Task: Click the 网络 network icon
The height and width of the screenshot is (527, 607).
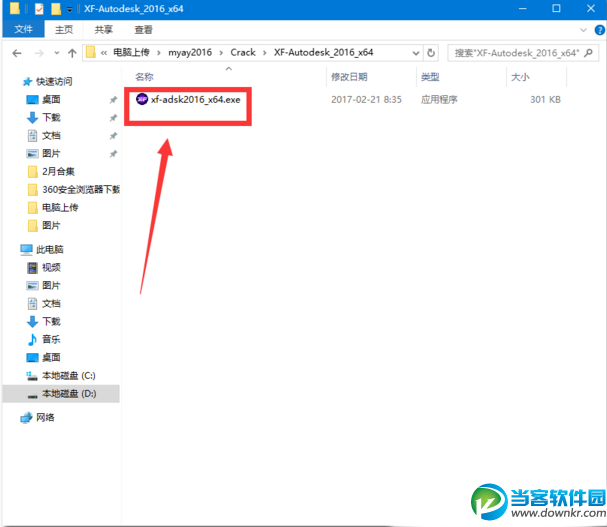Action: [26, 418]
